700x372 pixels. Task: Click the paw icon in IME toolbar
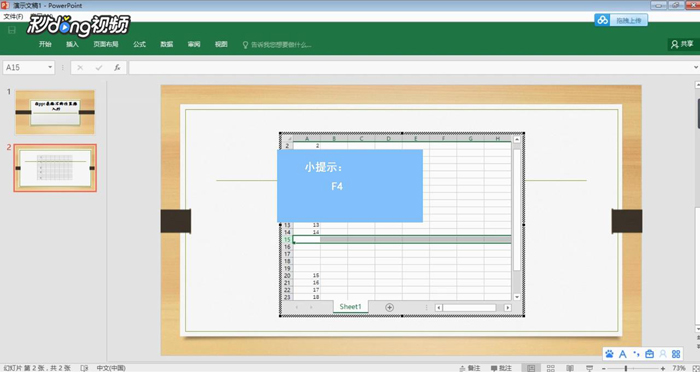click(x=609, y=354)
